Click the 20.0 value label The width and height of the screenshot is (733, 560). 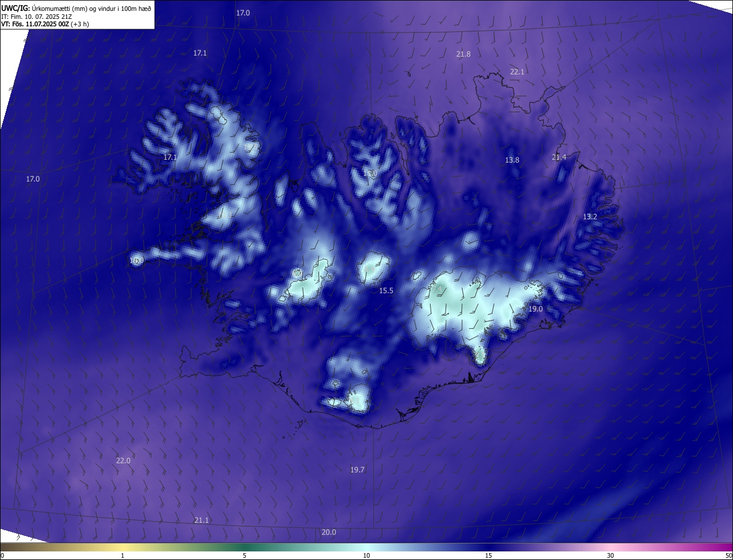(329, 533)
